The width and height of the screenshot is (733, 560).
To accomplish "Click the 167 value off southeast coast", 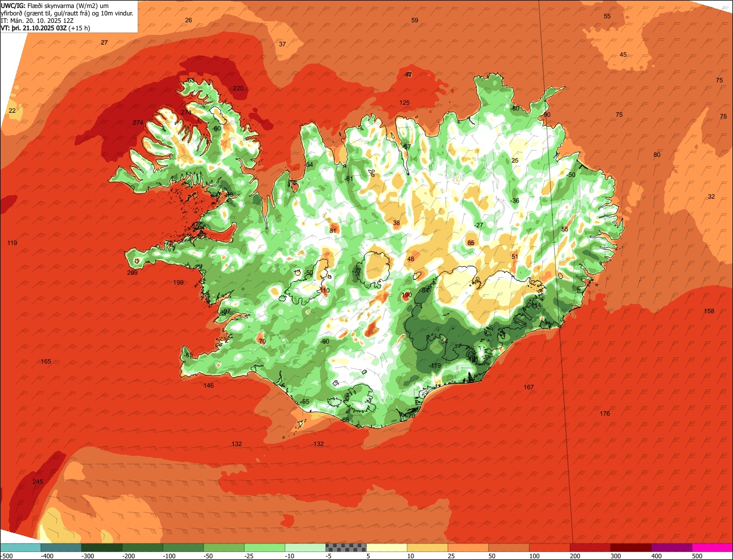I will (529, 387).
